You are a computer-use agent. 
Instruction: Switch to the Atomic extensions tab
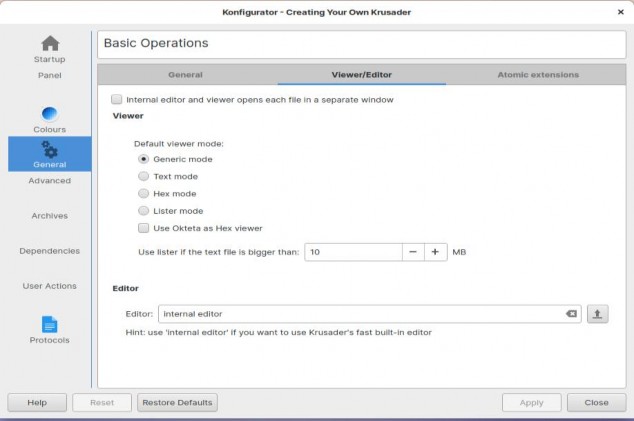click(x=538, y=75)
